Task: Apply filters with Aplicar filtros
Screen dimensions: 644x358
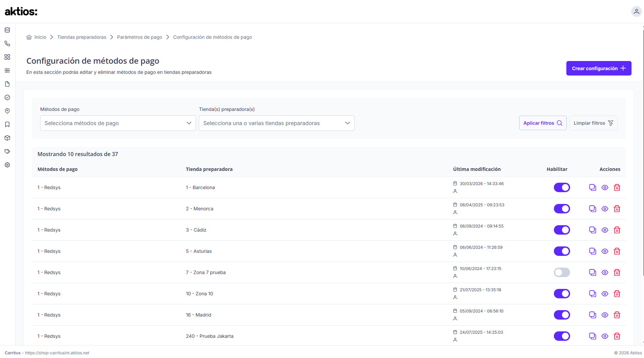Action: [x=543, y=123]
